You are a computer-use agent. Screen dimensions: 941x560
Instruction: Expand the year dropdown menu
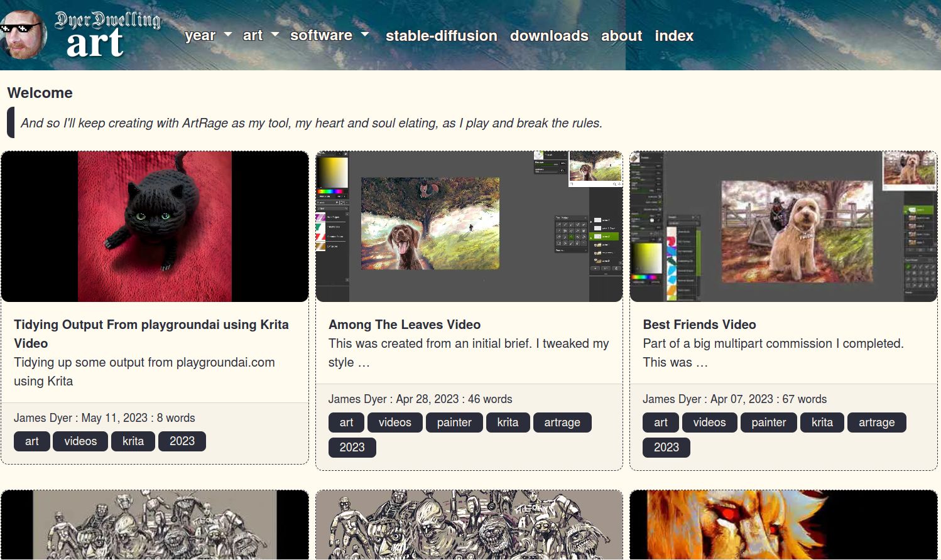coord(208,36)
